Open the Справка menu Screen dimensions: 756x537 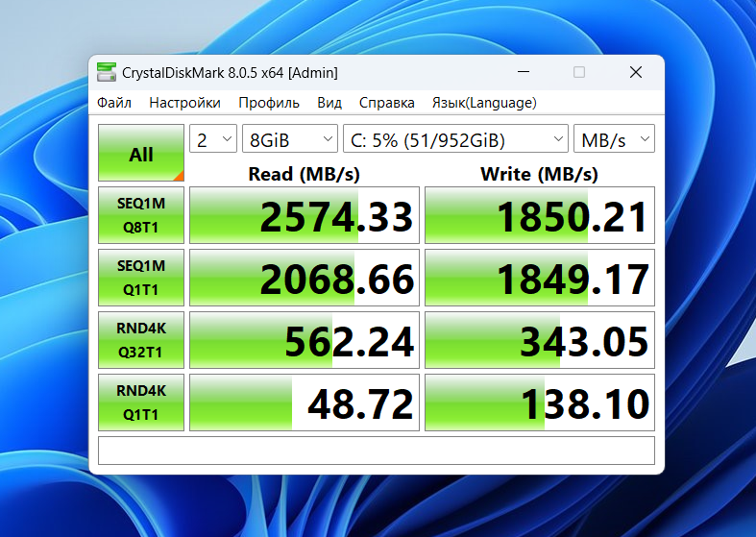[x=387, y=103]
